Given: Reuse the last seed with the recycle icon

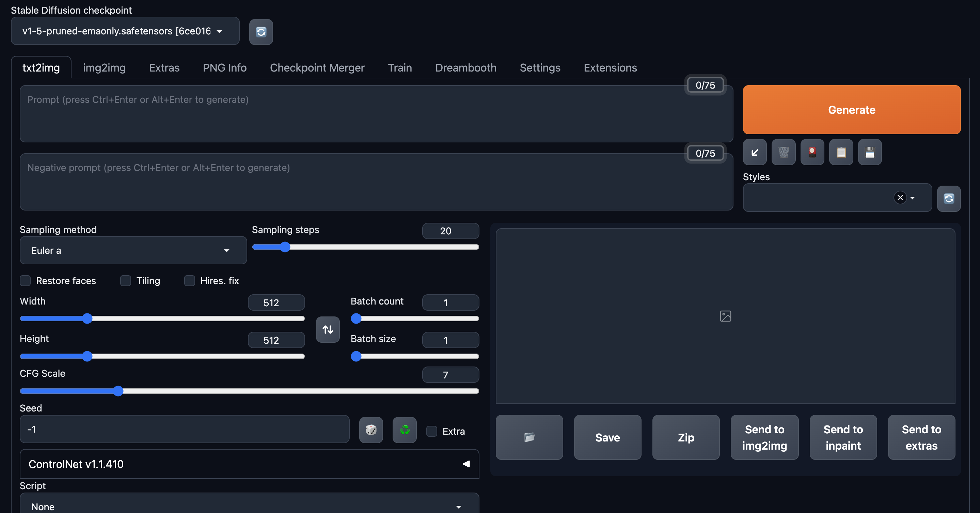Looking at the screenshot, I should click(x=405, y=430).
